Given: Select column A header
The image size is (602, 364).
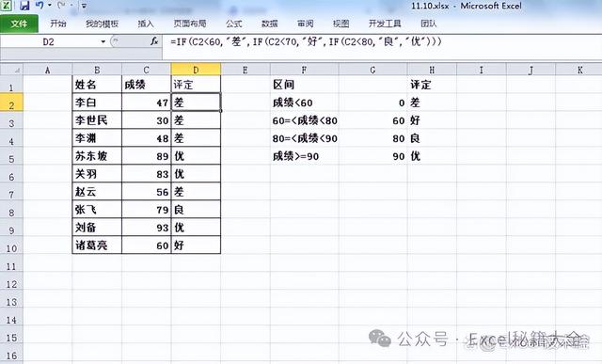Looking at the screenshot, I should pos(48,70).
